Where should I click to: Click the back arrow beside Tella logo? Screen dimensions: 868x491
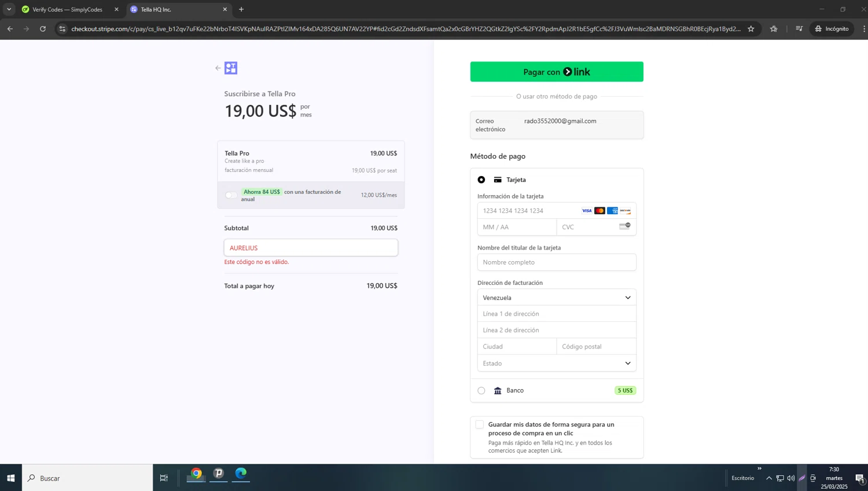(218, 68)
